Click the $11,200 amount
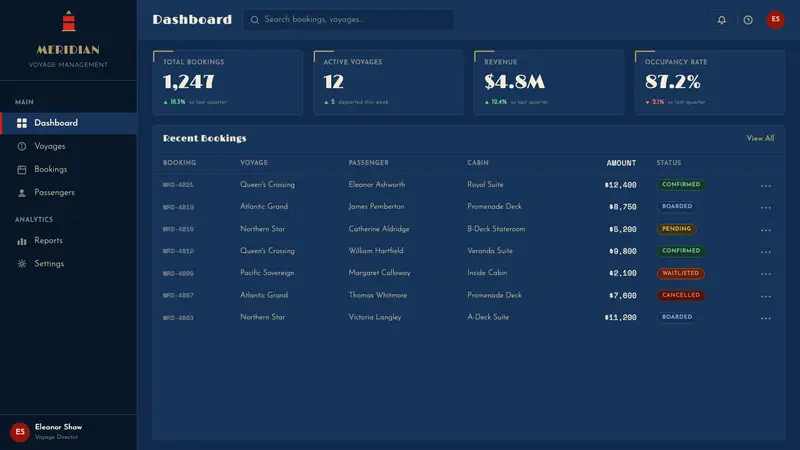Image resolution: width=800 pixels, height=450 pixels. tap(620, 317)
